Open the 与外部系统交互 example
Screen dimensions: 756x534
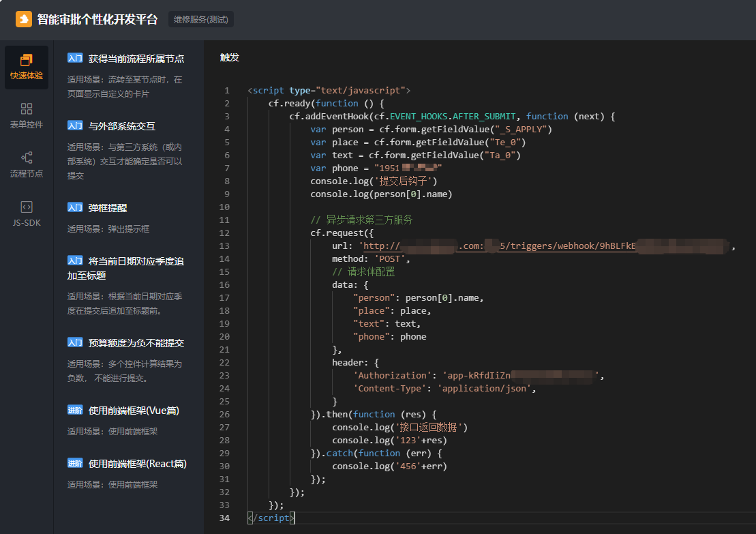coord(121,126)
